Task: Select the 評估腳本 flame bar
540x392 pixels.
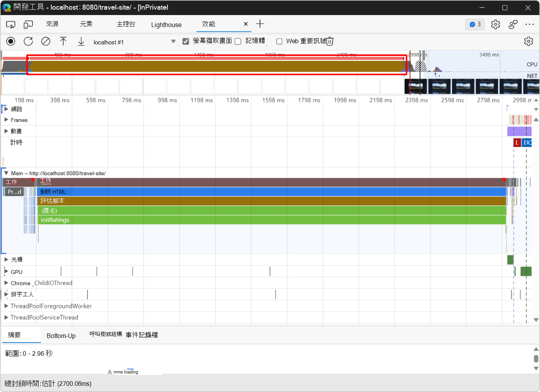Action: click(272, 201)
